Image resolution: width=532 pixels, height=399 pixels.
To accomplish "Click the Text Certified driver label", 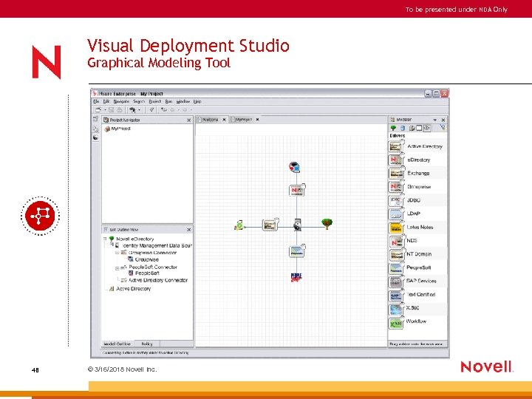I will pos(421,295).
